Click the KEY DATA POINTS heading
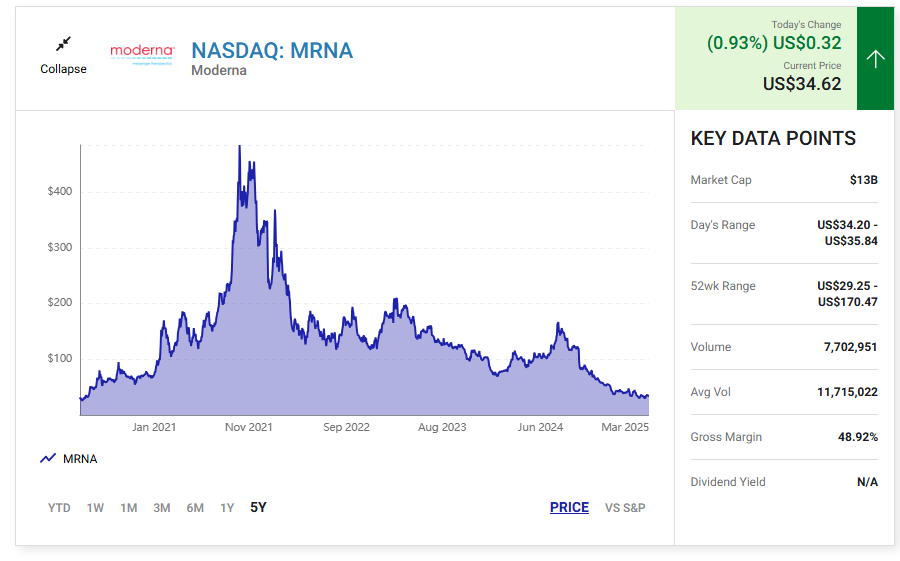Image resolution: width=900 pixels, height=561 pixels. (x=773, y=138)
